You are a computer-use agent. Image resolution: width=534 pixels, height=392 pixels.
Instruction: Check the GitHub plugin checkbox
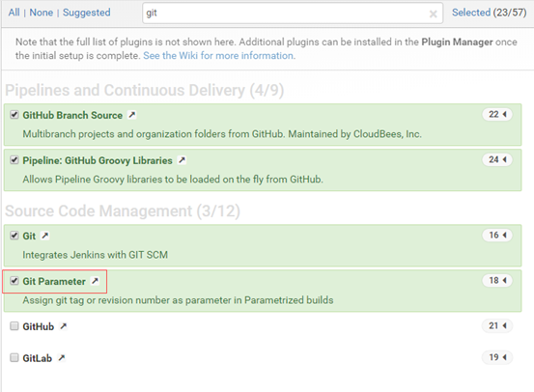click(14, 326)
